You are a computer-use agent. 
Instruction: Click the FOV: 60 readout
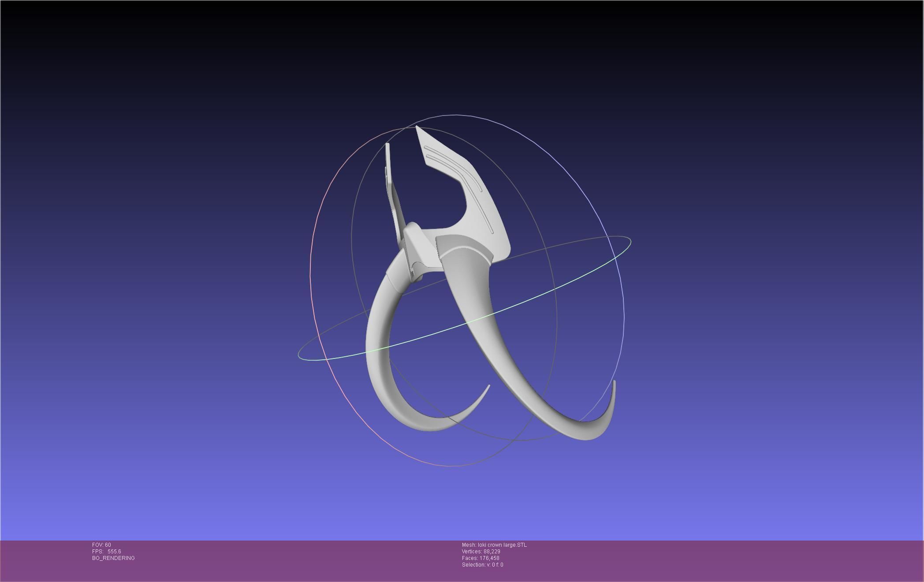(101, 545)
